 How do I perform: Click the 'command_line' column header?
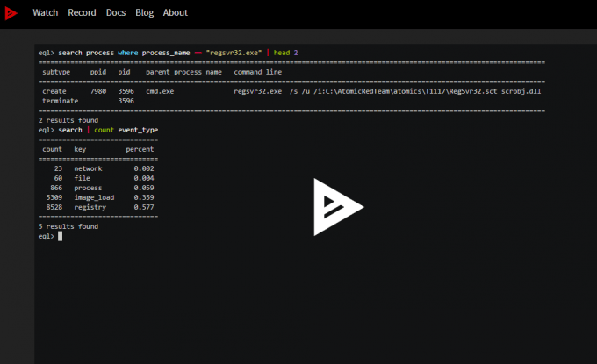[x=258, y=72]
